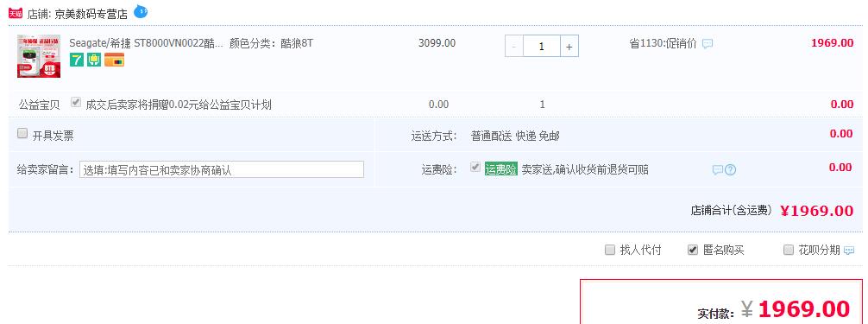Click the 卖家送,确认收货前退货可赔 text
The height and width of the screenshot is (324, 868).
585,169
